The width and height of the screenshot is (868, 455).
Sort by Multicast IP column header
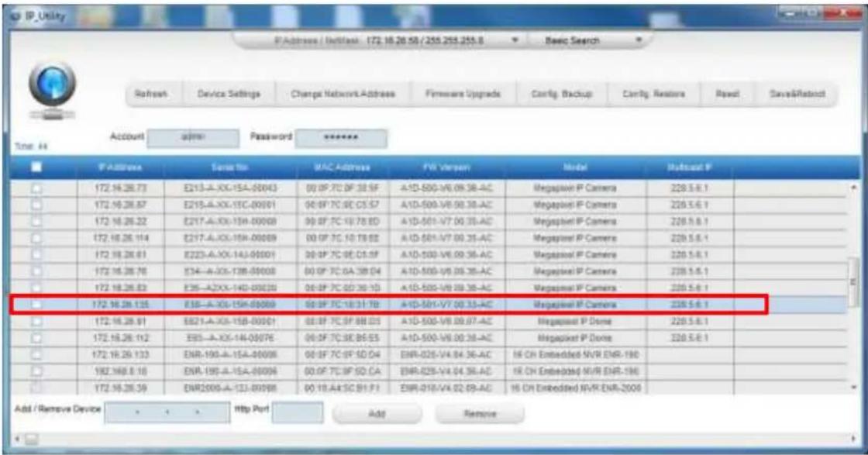pos(689,167)
